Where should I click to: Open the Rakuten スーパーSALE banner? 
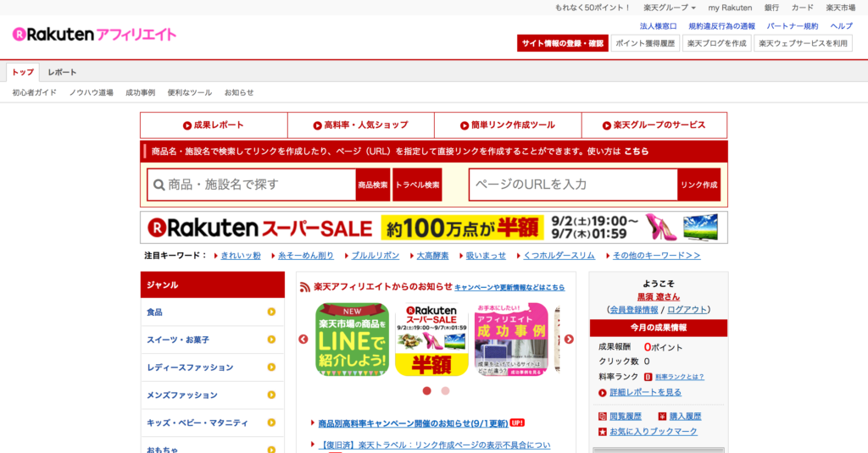(x=434, y=227)
